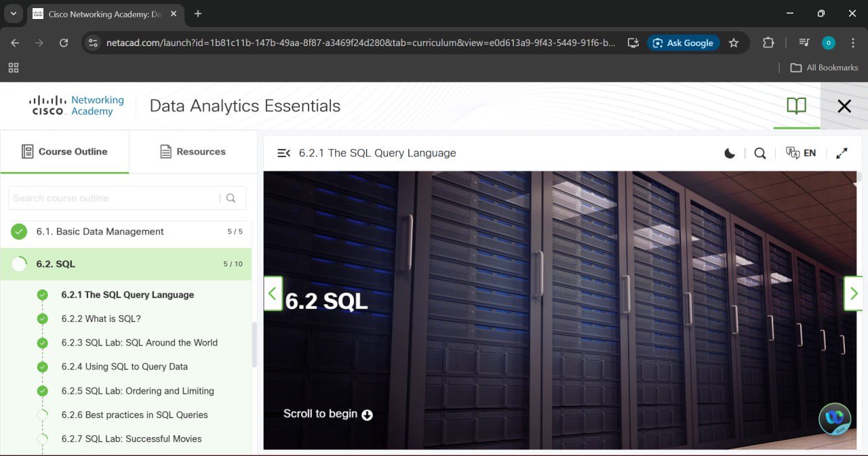Viewport: 868px width, 456px height.
Task: Go to previous page with left arrow
Action: [x=273, y=293]
